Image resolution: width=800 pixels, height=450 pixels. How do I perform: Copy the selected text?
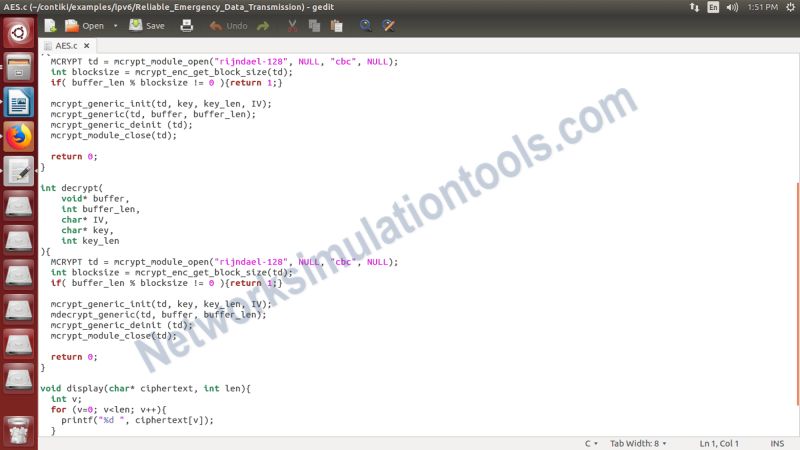(x=314, y=26)
